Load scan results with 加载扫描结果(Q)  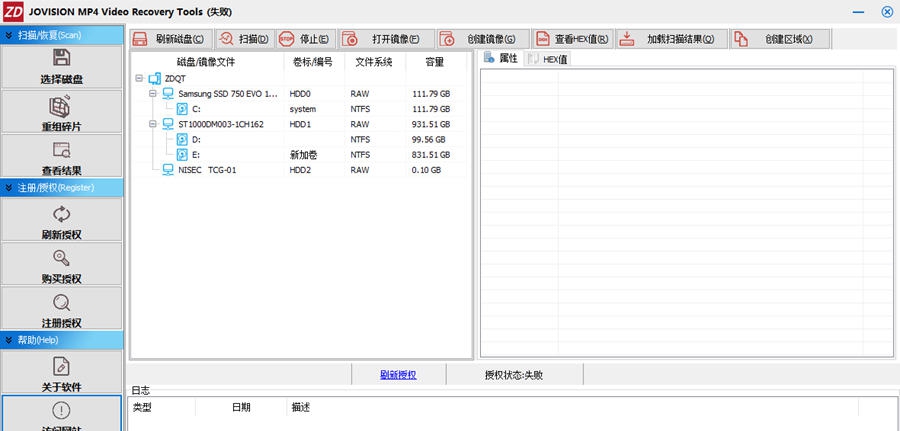point(672,39)
